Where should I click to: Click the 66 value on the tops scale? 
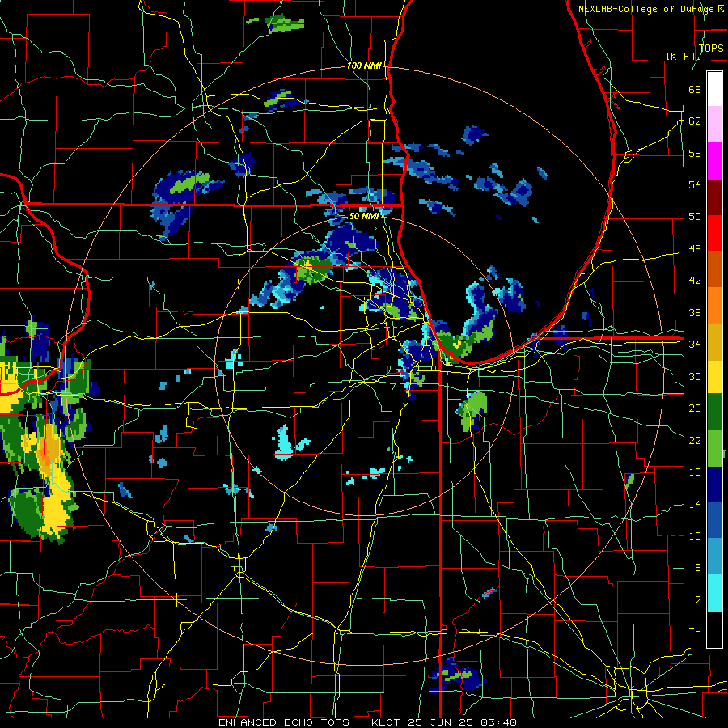(x=695, y=90)
